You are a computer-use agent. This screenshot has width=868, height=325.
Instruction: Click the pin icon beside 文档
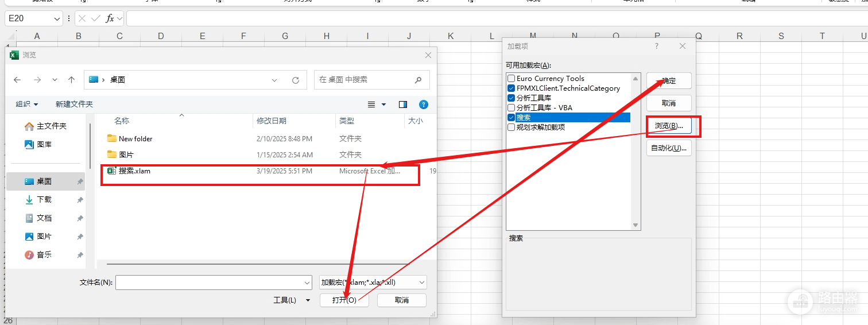[x=80, y=218]
